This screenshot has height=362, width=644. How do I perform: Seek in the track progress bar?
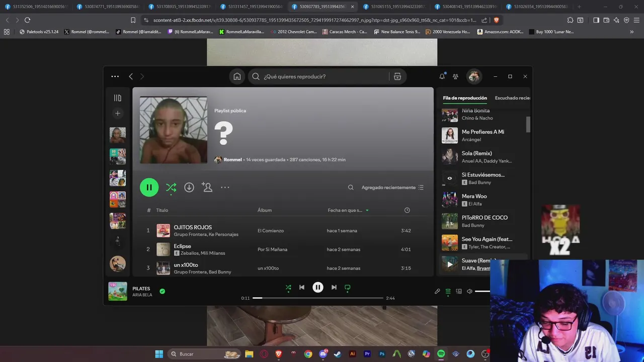(x=317, y=298)
